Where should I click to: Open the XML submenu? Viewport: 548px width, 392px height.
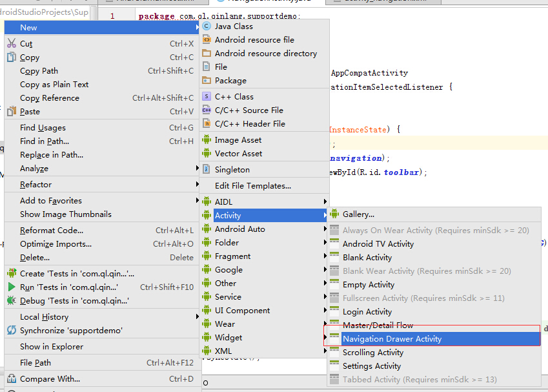[x=265, y=351]
